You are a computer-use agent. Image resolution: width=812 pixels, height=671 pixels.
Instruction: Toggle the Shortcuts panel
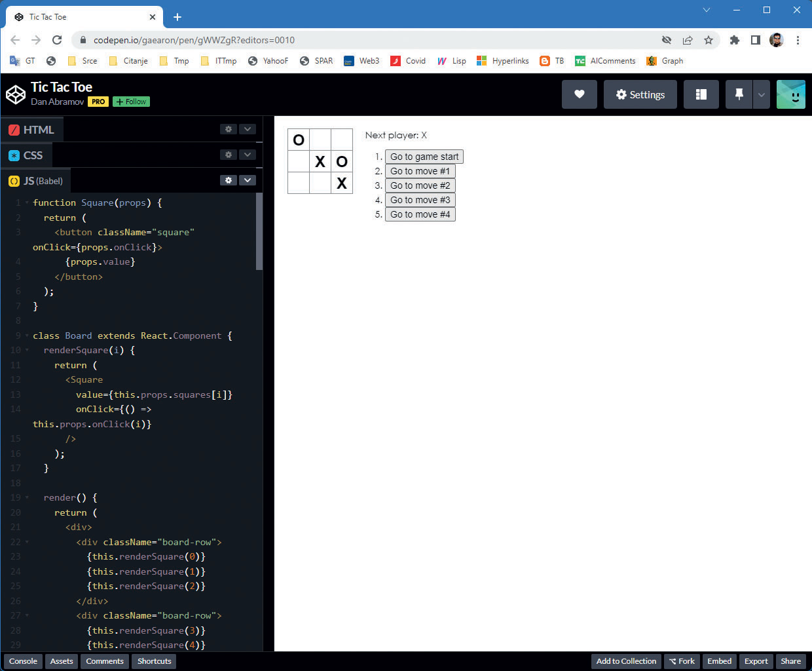[x=154, y=661]
